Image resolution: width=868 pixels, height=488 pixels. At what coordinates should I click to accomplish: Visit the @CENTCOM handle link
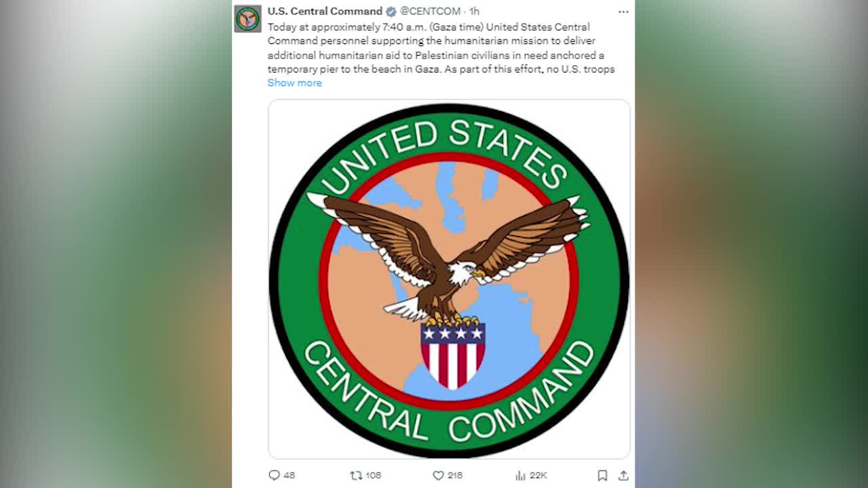(430, 12)
